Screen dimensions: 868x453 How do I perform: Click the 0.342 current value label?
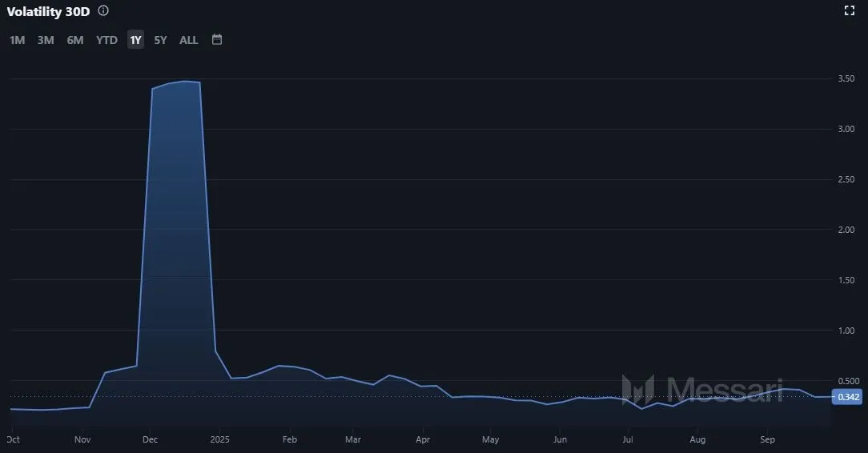click(848, 397)
